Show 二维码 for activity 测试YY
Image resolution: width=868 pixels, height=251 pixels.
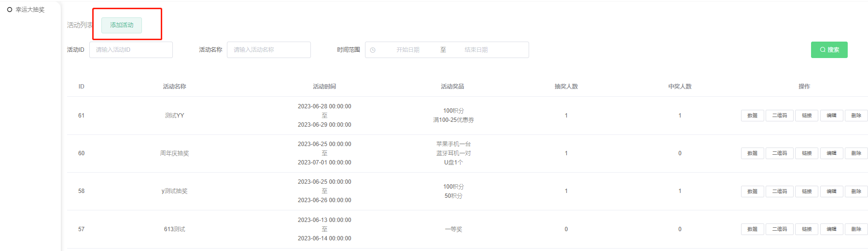779,116
